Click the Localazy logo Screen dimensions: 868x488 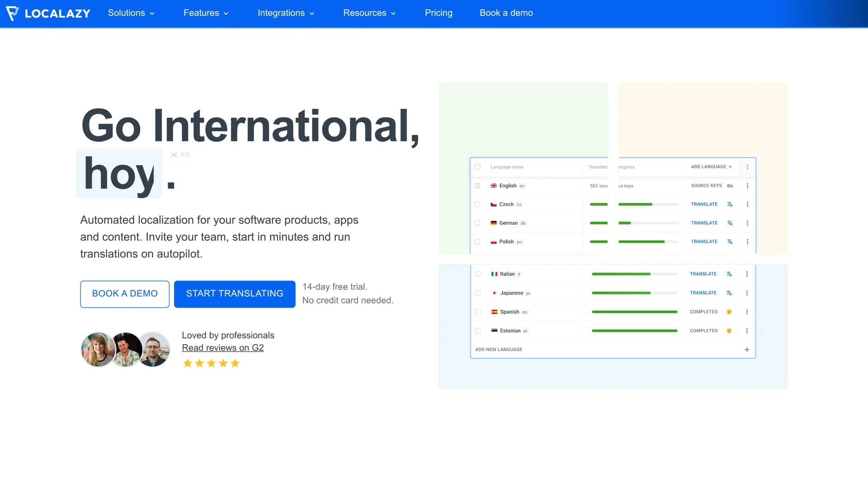coord(48,13)
